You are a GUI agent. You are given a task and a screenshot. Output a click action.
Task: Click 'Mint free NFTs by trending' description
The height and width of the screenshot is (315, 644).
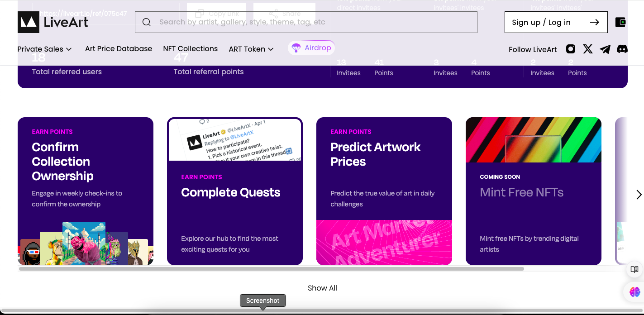pos(529,244)
